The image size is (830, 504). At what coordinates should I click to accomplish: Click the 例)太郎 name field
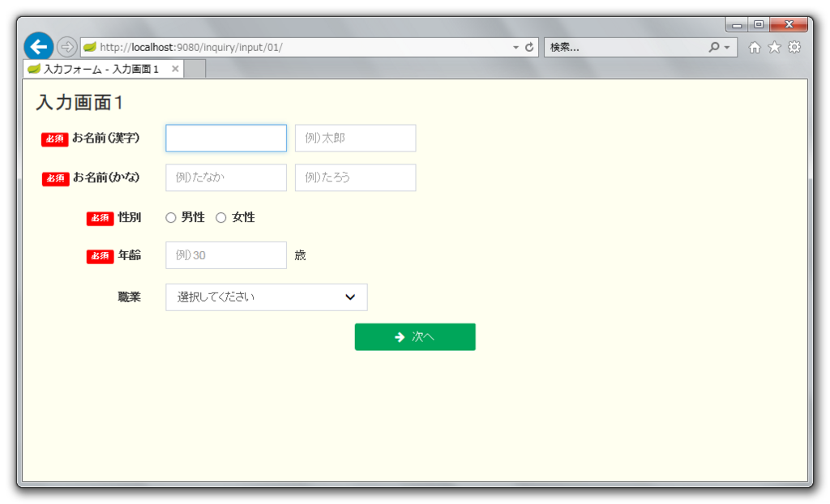pyautogui.click(x=355, y=139)
